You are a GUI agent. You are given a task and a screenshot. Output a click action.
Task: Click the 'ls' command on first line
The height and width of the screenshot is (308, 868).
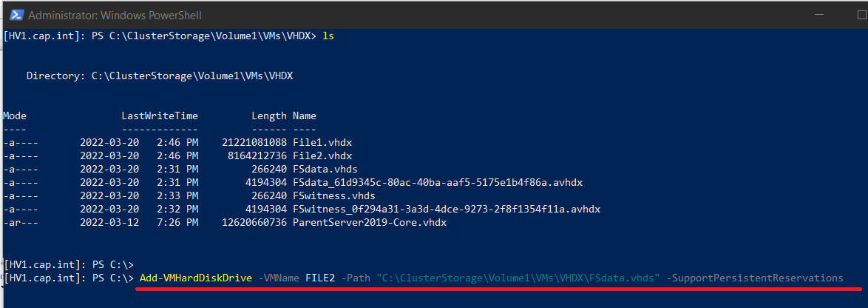click(x=328, y=36)
